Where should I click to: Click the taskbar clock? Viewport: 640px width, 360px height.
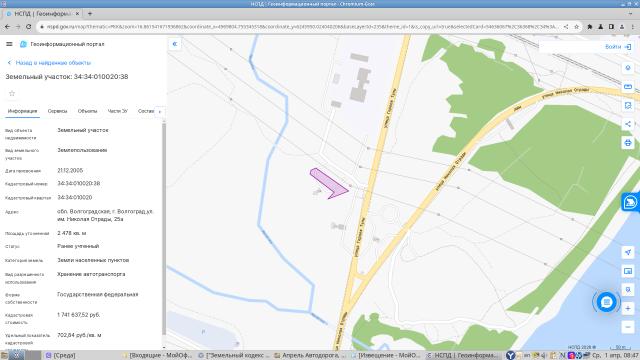[615, 356]
